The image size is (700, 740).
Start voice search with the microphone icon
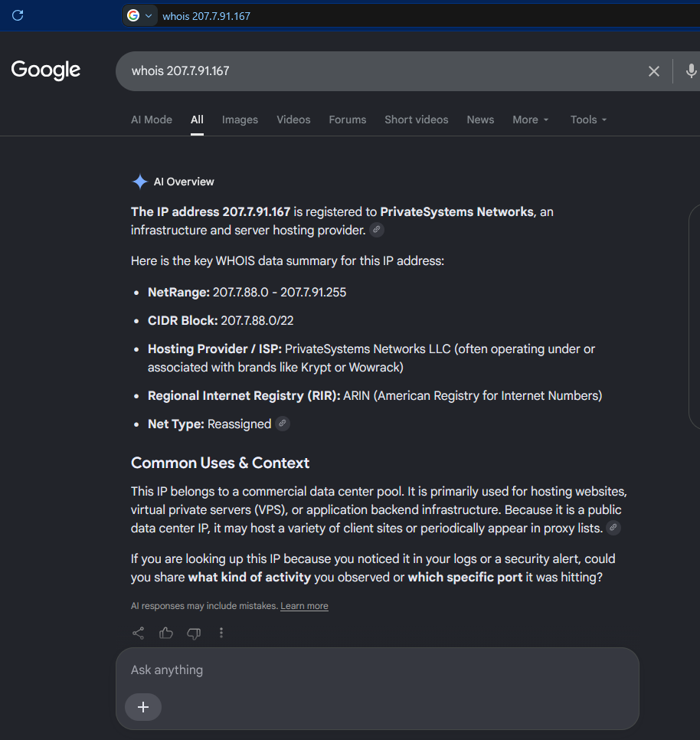[x=691, y=70]
